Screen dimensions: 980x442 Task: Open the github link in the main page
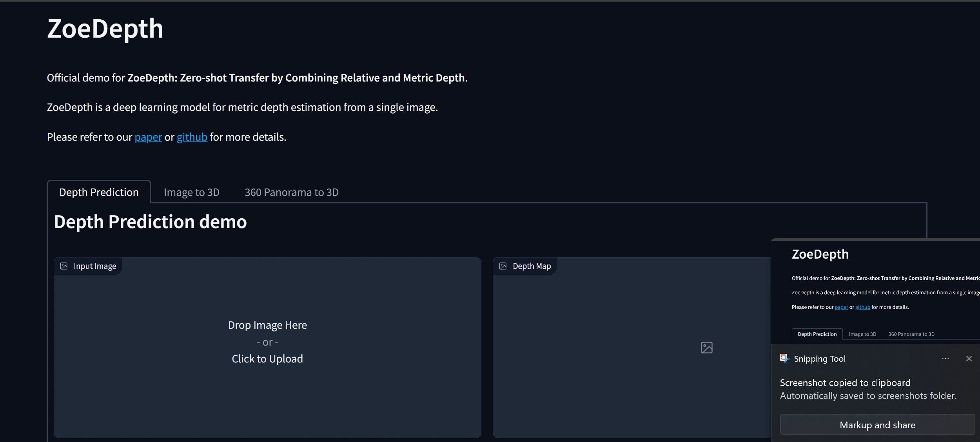[192, 137]
